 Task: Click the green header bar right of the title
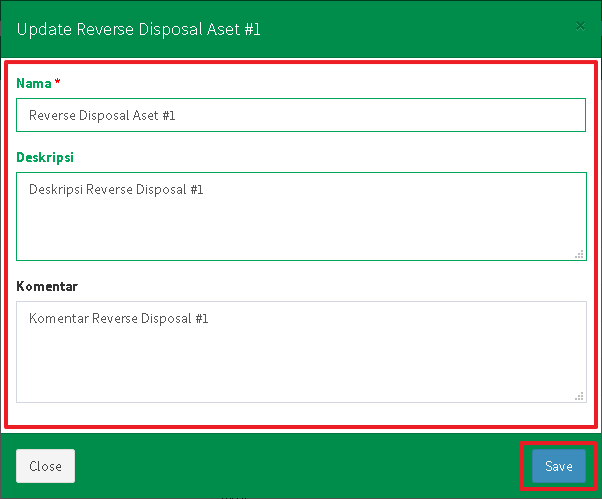point(420,29)
